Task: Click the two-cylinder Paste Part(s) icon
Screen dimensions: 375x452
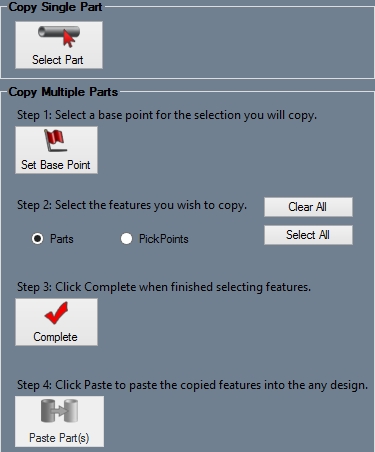Action: click(59, 411)
